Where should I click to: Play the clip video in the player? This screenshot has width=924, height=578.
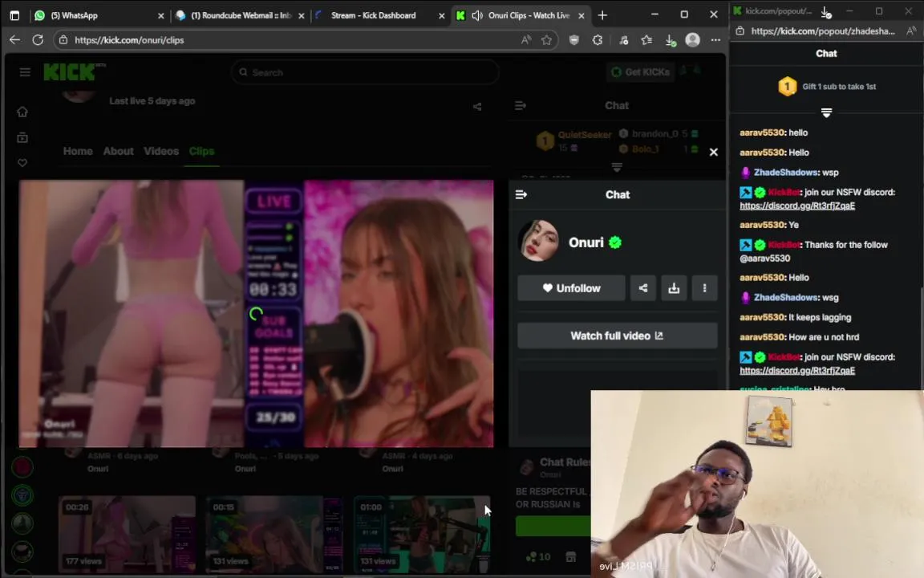point(257,314)
